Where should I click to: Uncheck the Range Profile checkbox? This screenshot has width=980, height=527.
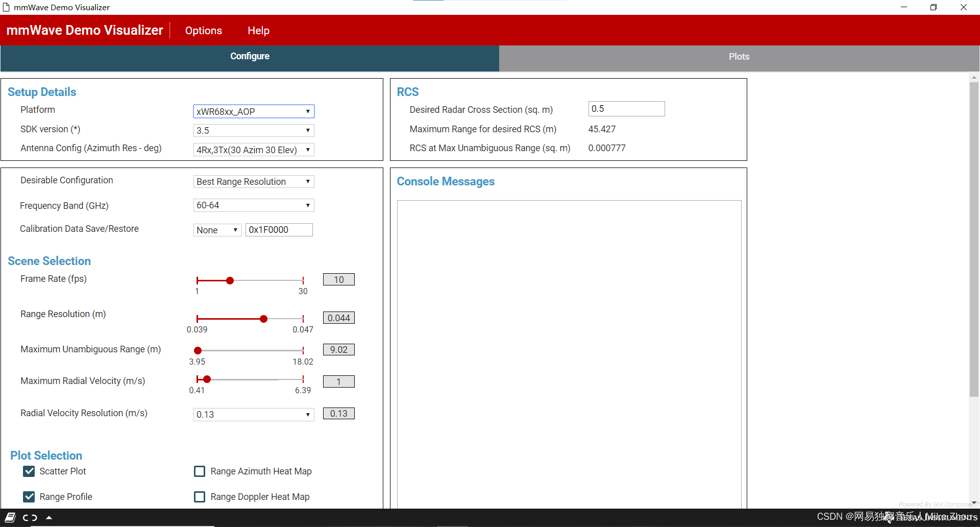[29, 497]
